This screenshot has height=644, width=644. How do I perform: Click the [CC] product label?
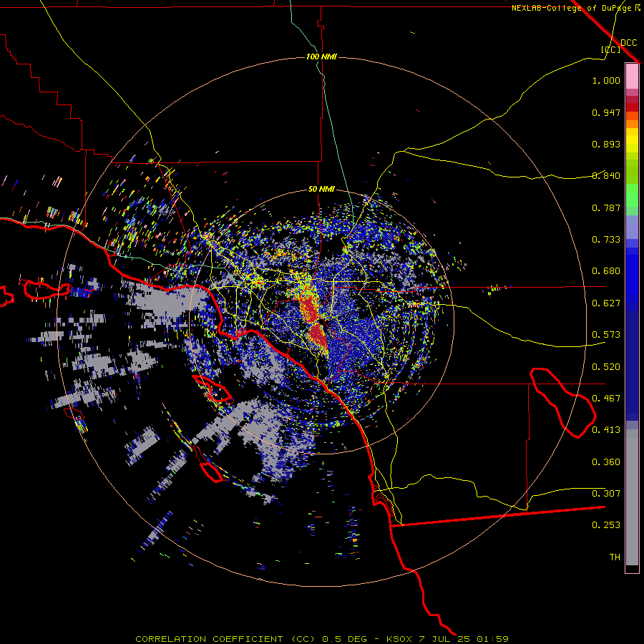(x=610, y=49)
